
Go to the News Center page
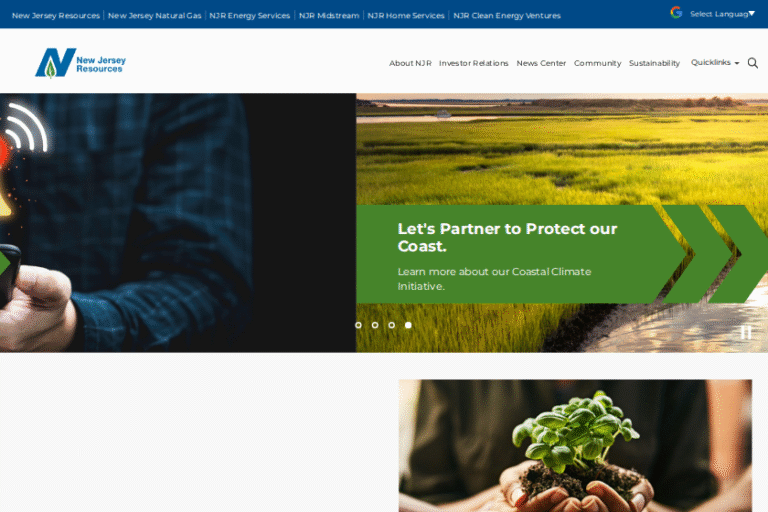click(x=541, y=63)
